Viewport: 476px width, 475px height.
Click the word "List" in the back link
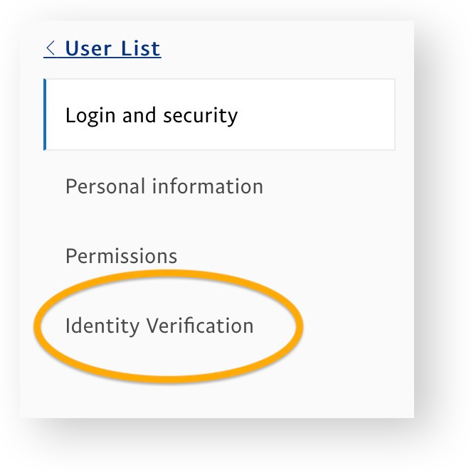[x=142, y=49]
